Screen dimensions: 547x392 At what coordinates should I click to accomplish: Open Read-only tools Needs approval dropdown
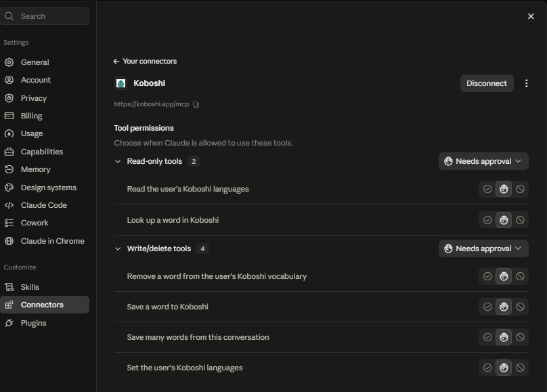coord(483,161)
